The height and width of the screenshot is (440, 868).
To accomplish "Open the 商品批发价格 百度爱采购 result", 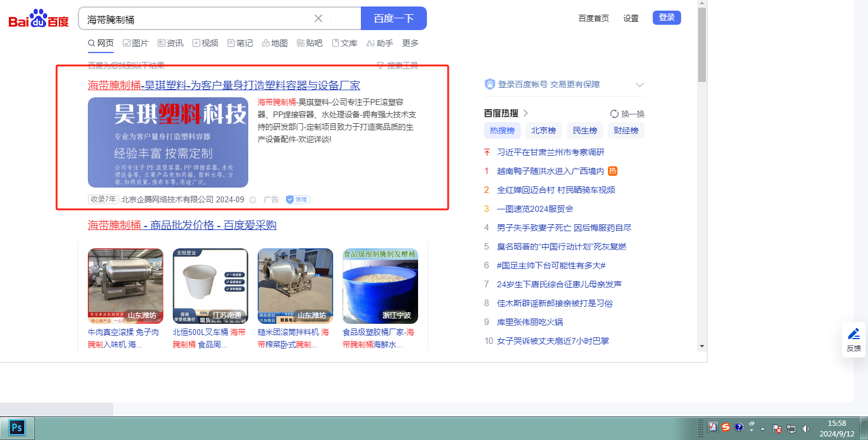I will 182,225.
